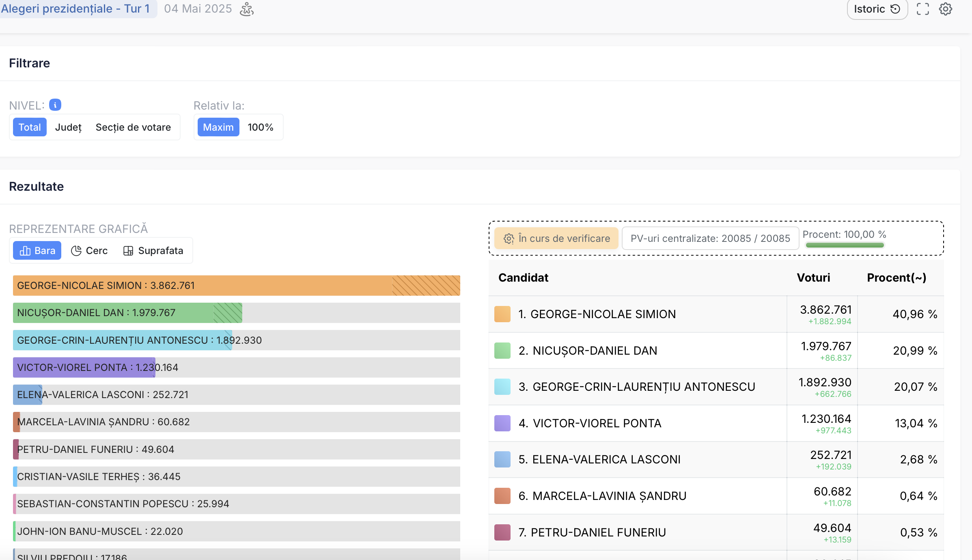The width and height of the screenshot is (972, 560).
Task: Click table row 1. GEORGE-NICOLAE SIMION
Action: click(716, 314)
